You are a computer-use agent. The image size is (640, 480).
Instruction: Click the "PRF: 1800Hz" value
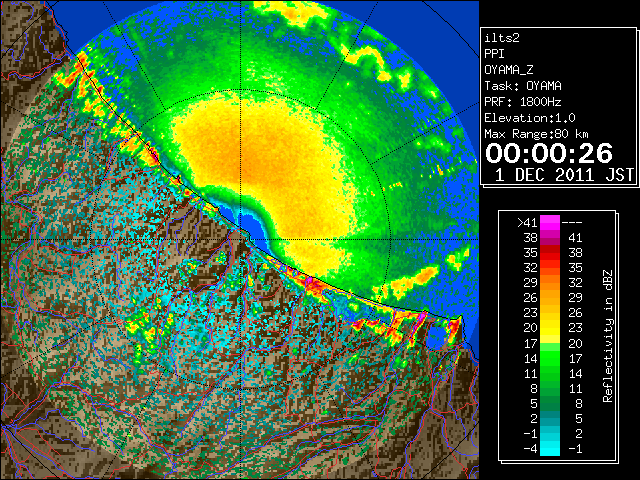pyautogui.click(x=522, y=102)
